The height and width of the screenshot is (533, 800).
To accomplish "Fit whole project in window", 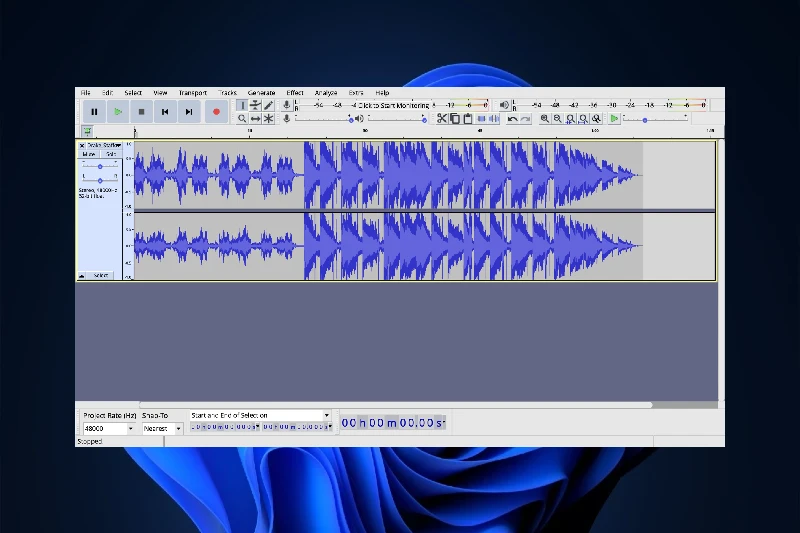I will [583, 119].
